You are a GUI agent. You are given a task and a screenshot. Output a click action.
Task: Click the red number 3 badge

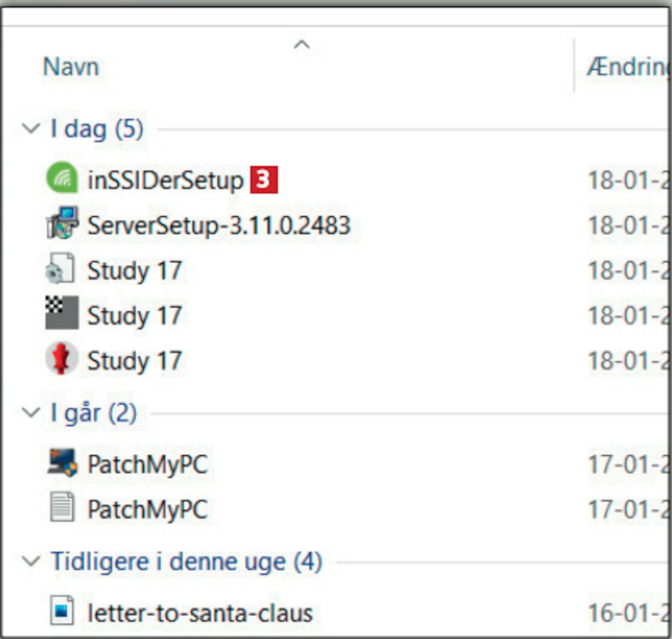pos(264,180)
